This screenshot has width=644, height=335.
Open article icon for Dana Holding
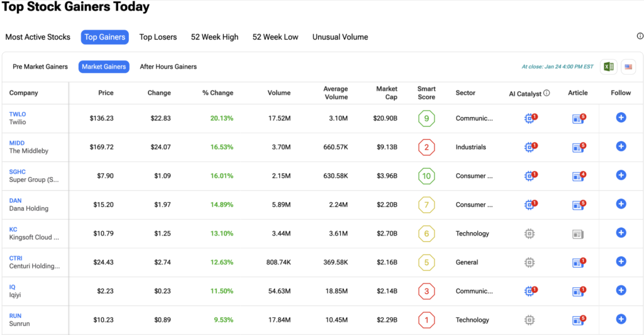tap(579, 205)
